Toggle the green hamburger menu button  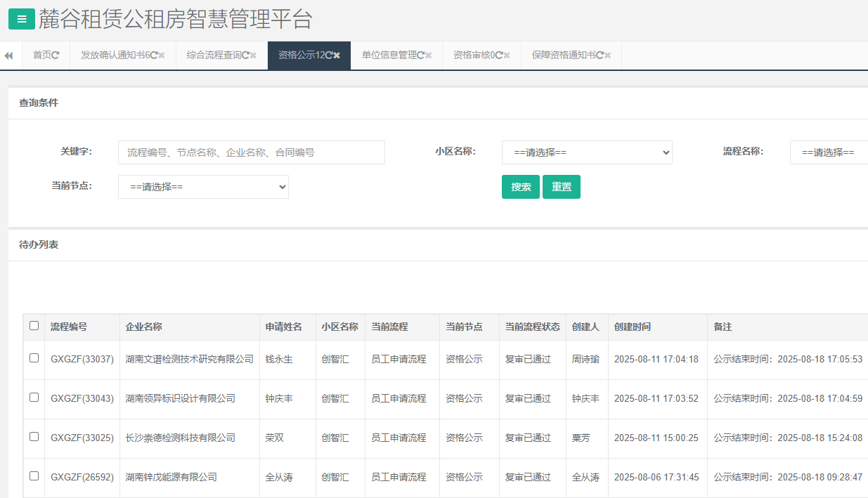(22, 20)
